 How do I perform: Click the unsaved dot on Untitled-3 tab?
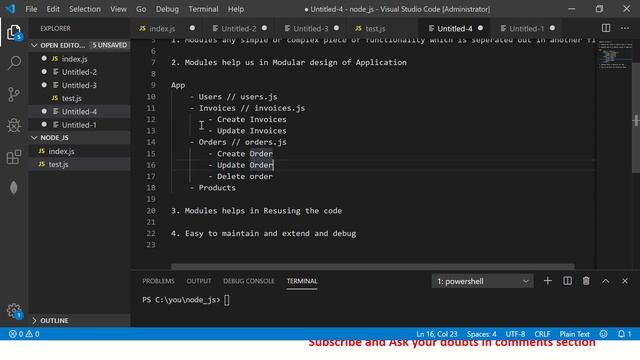[336, 28]
